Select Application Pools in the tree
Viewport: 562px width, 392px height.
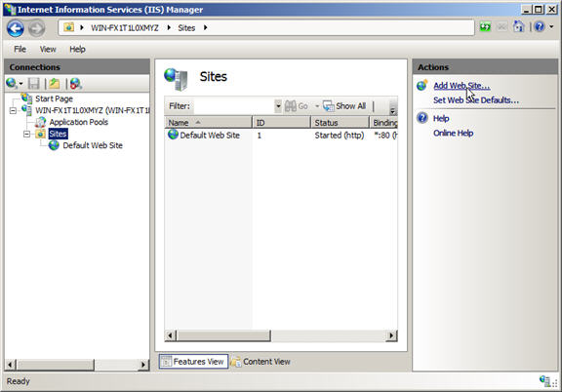click(78, 122)
